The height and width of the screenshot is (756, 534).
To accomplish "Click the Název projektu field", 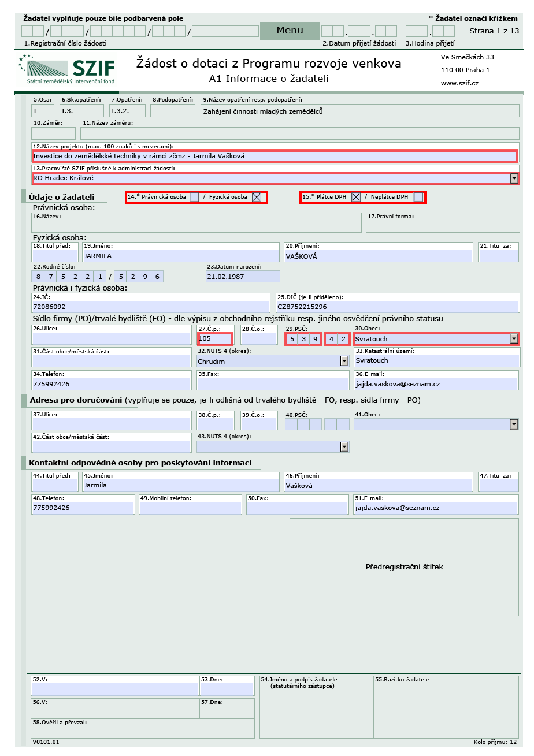I will click(x=275, y=156).
